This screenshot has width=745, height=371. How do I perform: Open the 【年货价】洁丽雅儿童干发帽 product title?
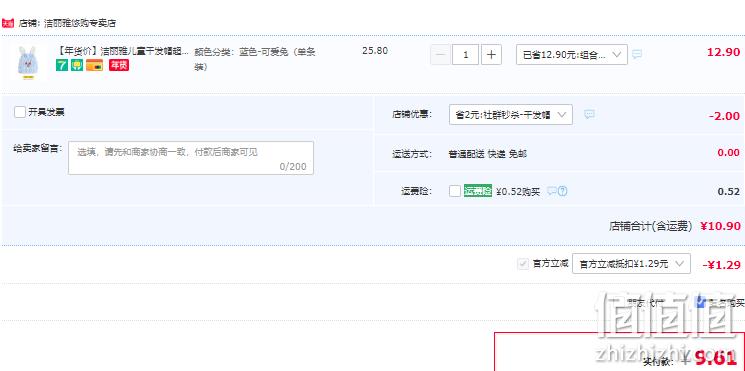click(124, 51)
